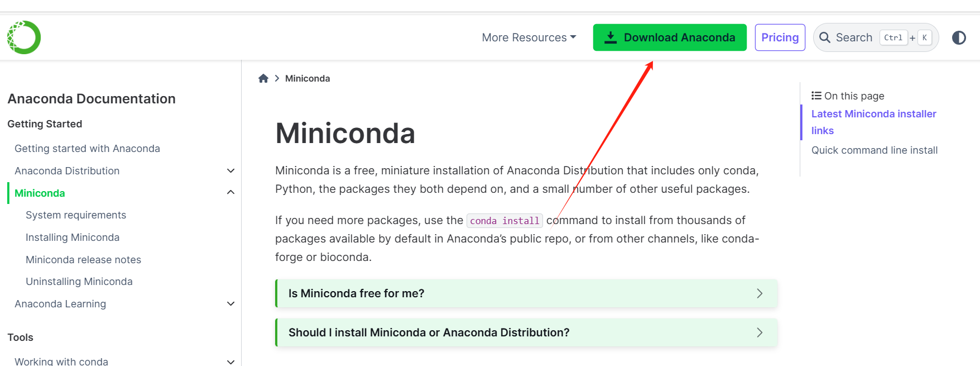Click the search magnifier icon

coord(825,37)
